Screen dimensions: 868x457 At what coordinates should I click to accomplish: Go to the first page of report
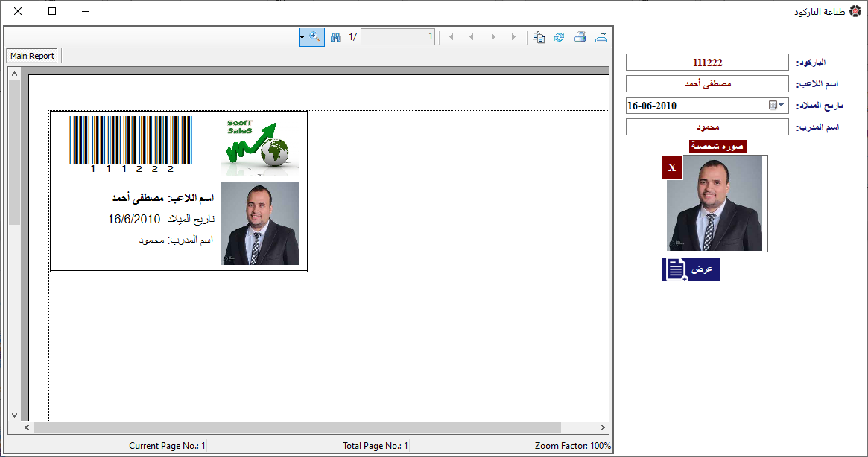[x=450, y=37]
